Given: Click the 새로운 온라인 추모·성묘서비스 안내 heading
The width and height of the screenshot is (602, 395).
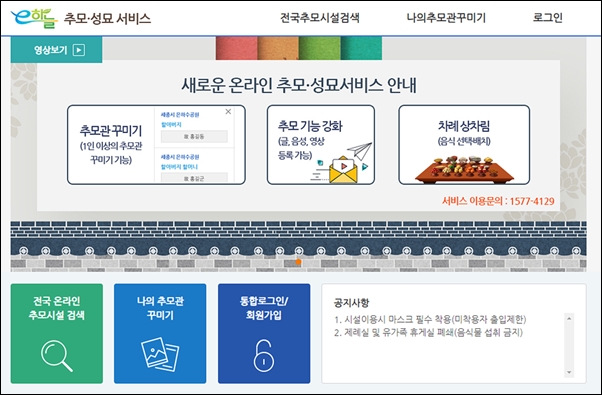Looking at the screenshot, I should click(299, 85).
